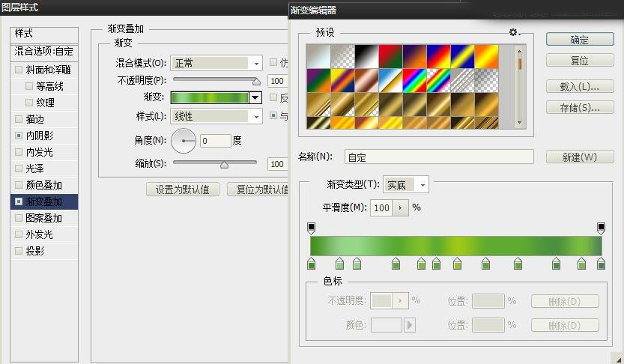This screenshot has height=364, width=624.
Task: Pick the chrome gradient preset
Action: click(390, 80)
